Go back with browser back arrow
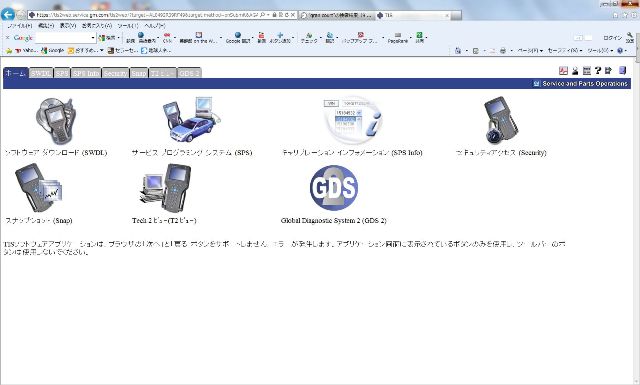The height and width of the screenshot is (385, 640). click(x=7, y=15)
